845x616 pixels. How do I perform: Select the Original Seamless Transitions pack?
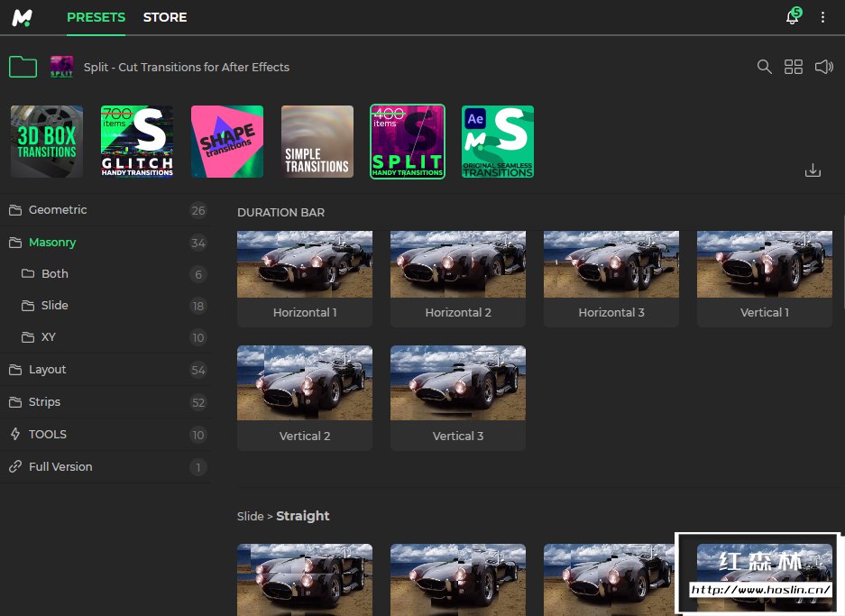click(498, 142)
